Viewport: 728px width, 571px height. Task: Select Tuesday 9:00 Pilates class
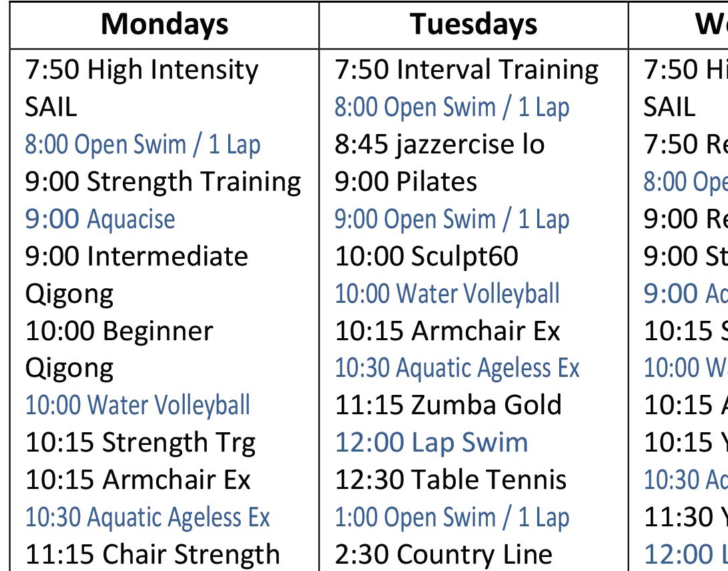406,181
